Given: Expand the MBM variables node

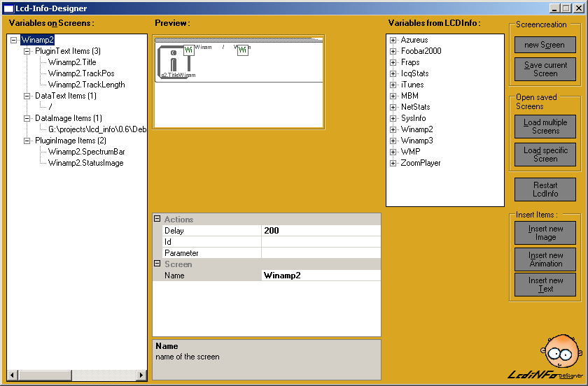Looking at the screenshot, I should point(393,96).
